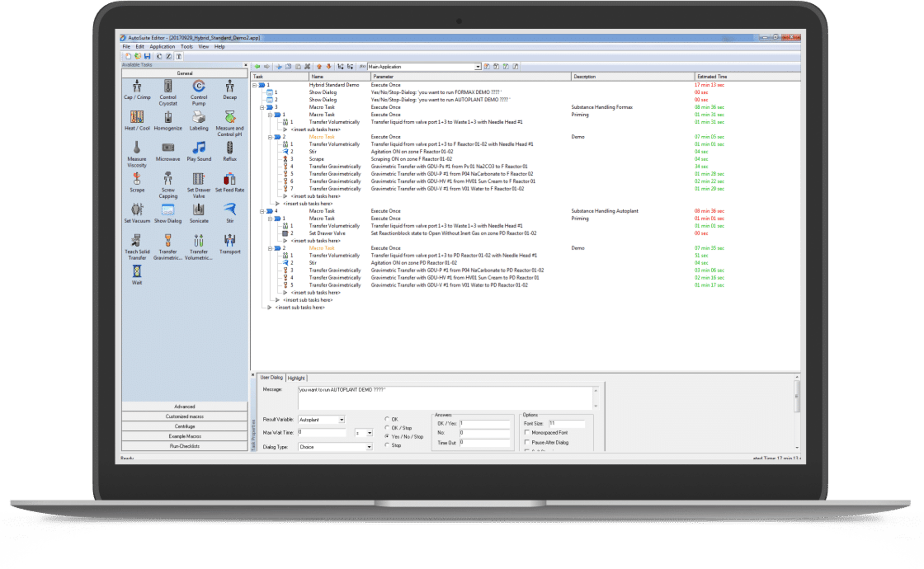The image size is (924, 569).
Task: Click the Save icon in the toolbar
Action: pos(147,56)
